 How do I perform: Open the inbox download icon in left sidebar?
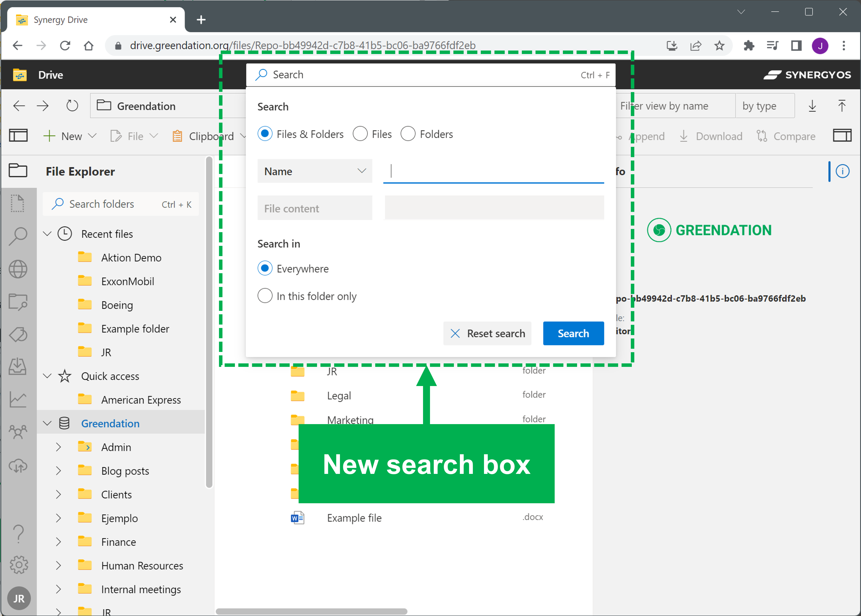tap(18, 367)
